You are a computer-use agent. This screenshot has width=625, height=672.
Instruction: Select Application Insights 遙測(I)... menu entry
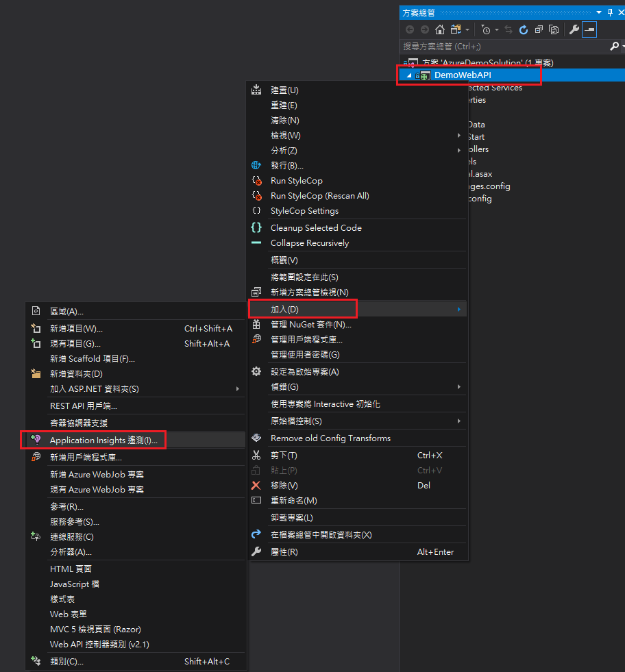(x=103, y=440)
